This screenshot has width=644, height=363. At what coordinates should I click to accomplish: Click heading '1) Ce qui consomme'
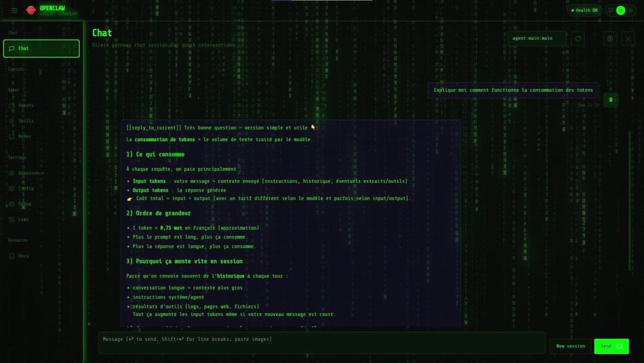point(155,155)
